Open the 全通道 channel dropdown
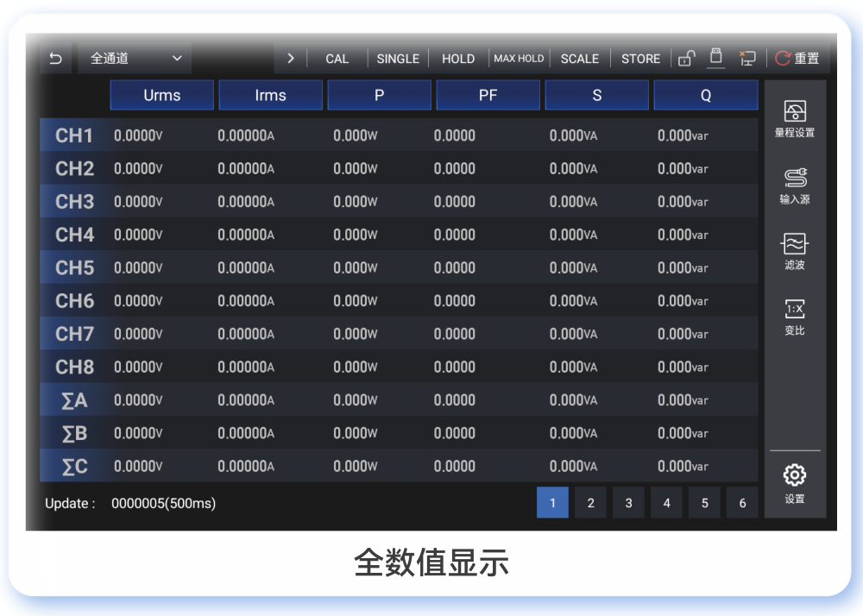This screenshot has width=863, height=616. (x=135, y=59)
